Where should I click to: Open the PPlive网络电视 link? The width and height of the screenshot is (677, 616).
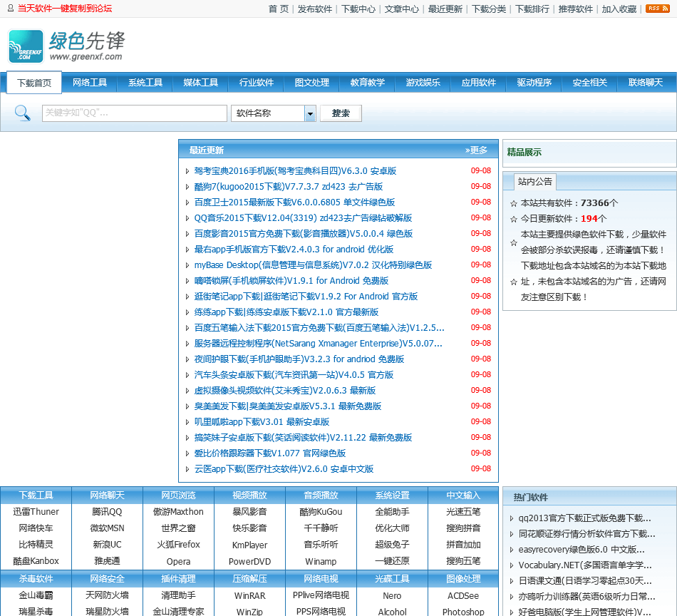tap(321, 595)
